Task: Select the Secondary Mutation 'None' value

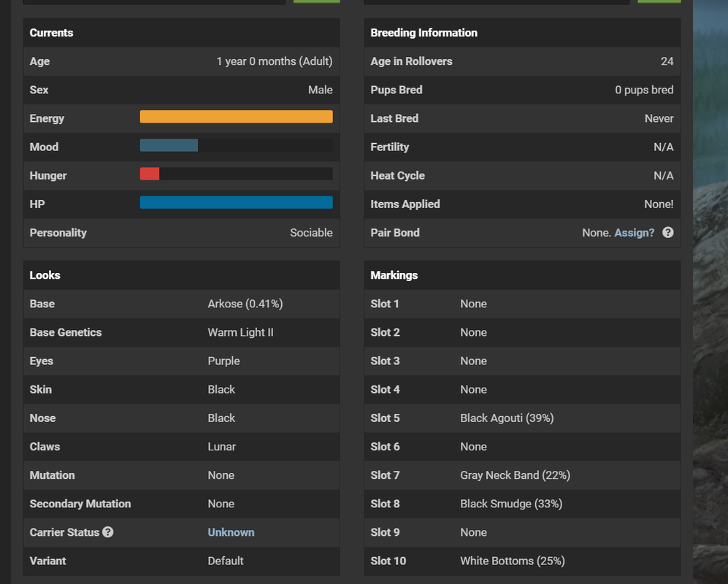Action: (x=221, y=504)
